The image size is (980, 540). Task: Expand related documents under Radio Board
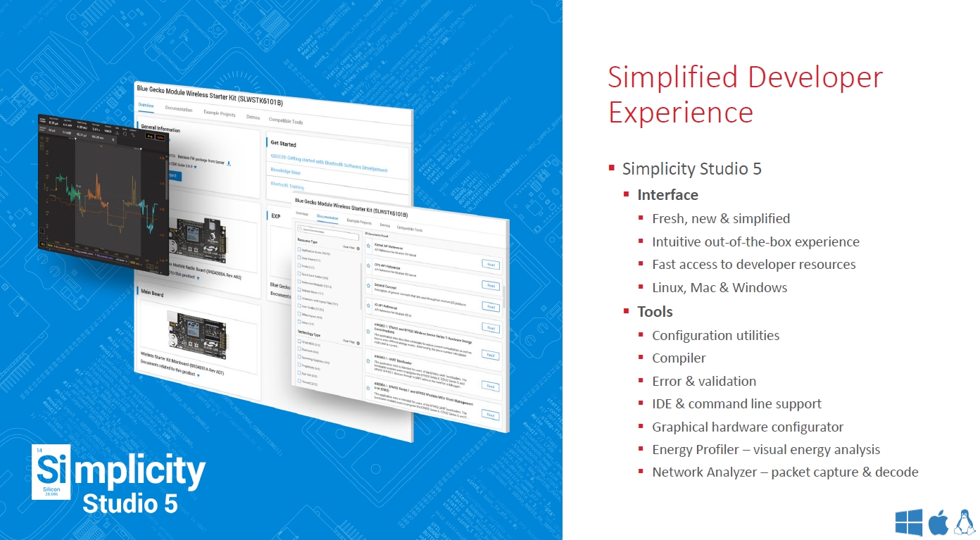(x=198, y=278)
